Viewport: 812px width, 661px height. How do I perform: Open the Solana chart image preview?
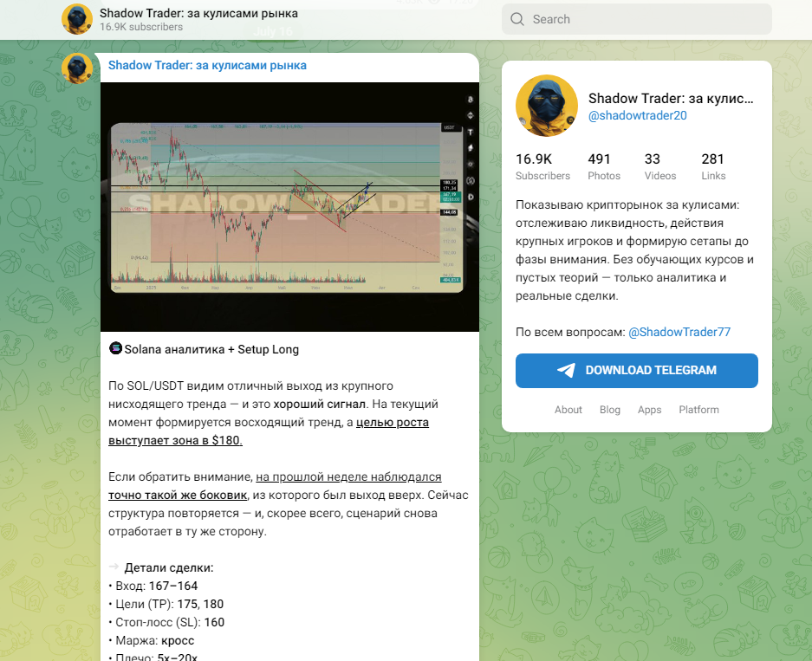click(x=289, y=206)
